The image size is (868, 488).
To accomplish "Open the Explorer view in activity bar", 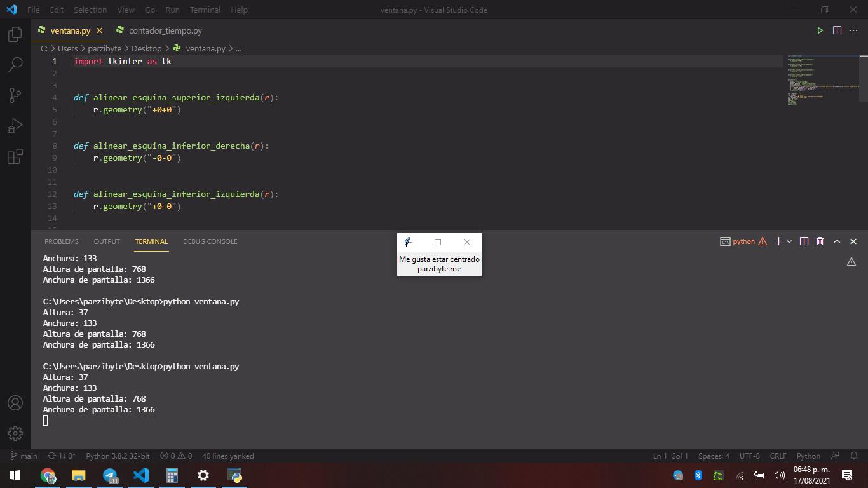I will point(15,34).
